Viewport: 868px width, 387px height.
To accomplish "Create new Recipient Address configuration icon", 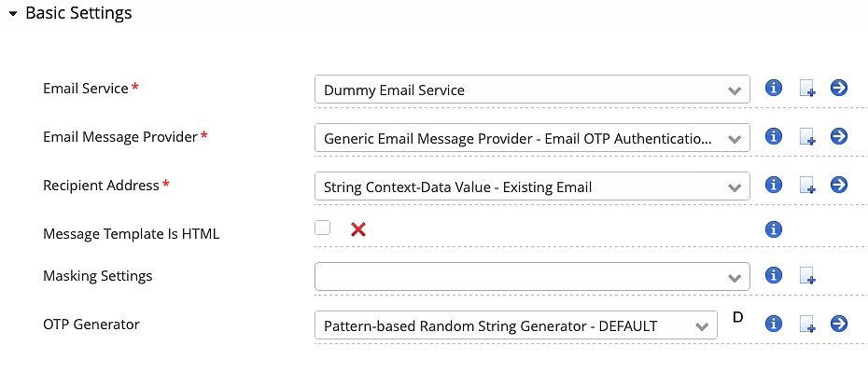I will point(807,186).
